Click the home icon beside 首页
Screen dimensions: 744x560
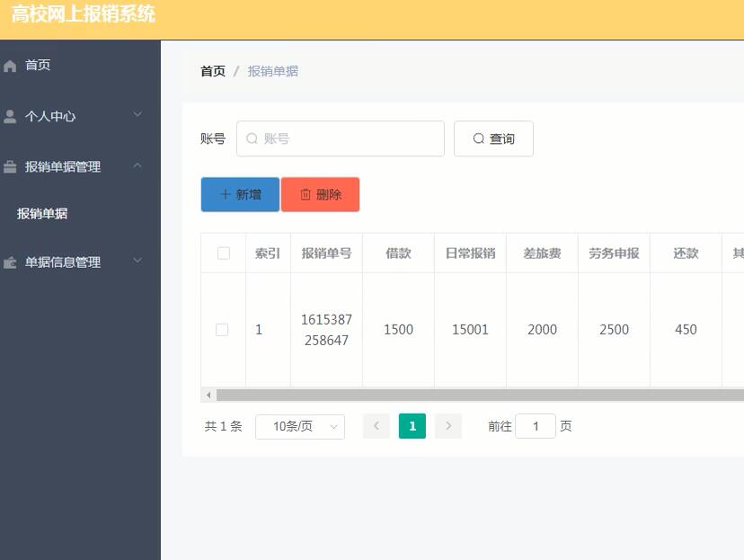(10, 65)
